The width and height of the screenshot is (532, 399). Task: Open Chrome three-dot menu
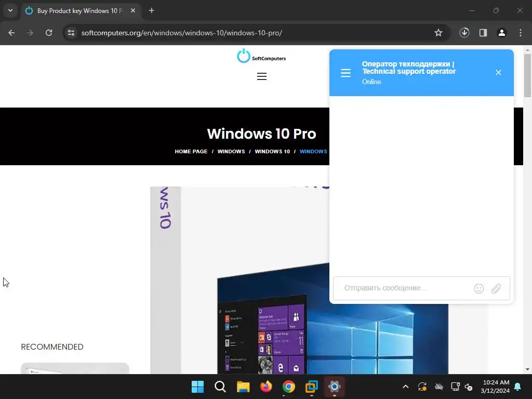tap(521, 33)
